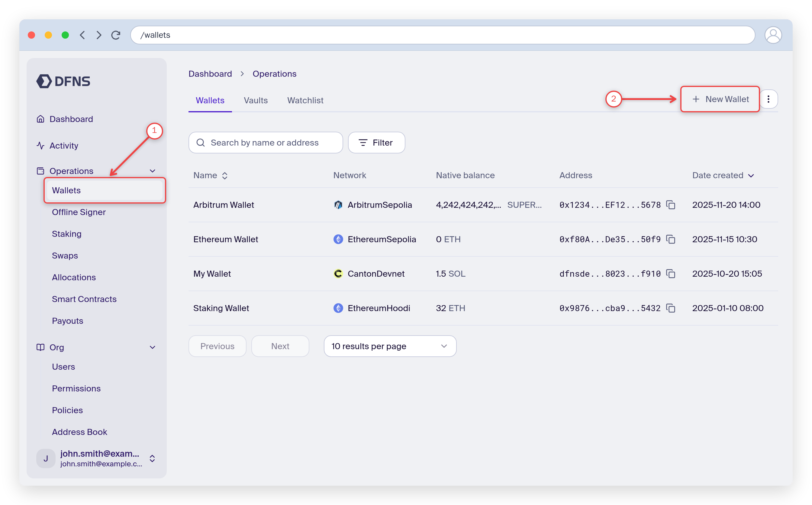Open Permissions in the sidebar

[76, 388]
